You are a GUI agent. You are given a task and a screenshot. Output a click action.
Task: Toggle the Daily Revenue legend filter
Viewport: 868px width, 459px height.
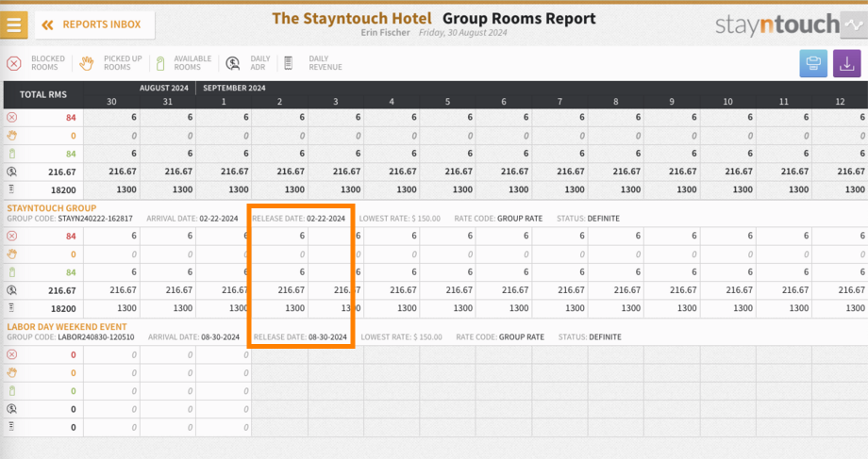pyautogui.click(x=313, y=63)
